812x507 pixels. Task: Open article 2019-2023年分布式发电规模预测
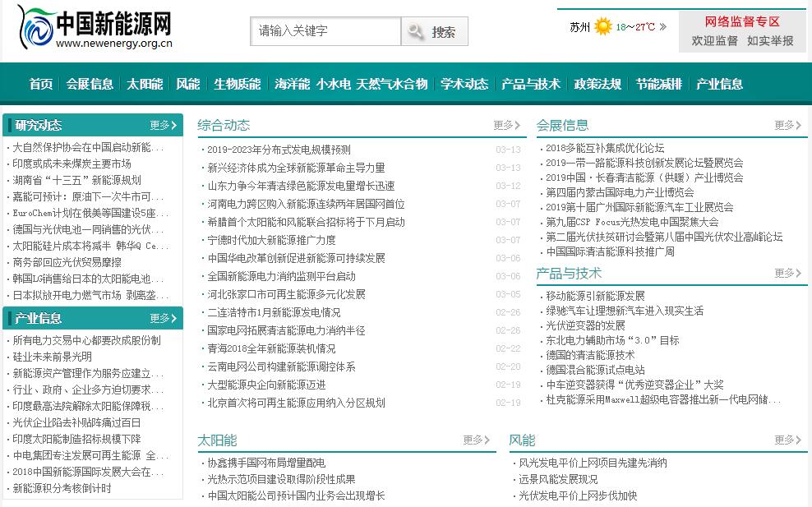[279, 150]
